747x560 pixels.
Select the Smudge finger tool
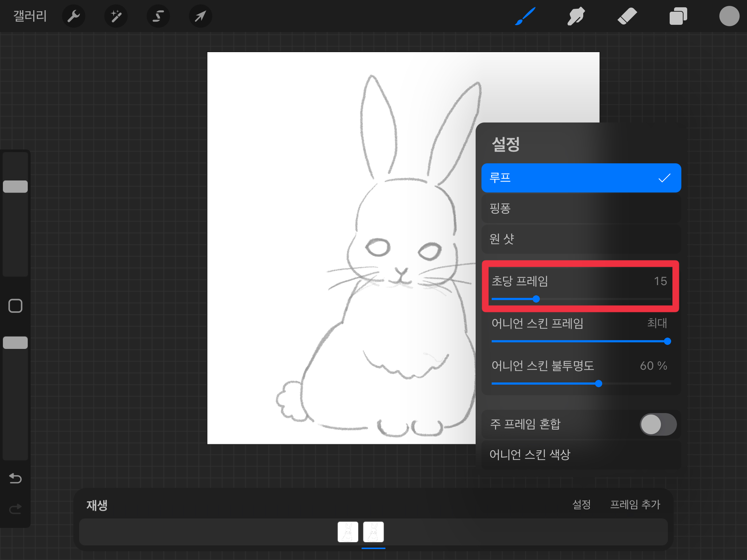[x=576, y=16]
